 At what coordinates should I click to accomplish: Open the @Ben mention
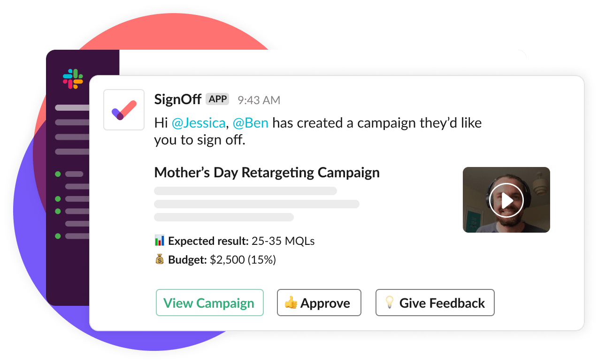(x=251, y=123)
